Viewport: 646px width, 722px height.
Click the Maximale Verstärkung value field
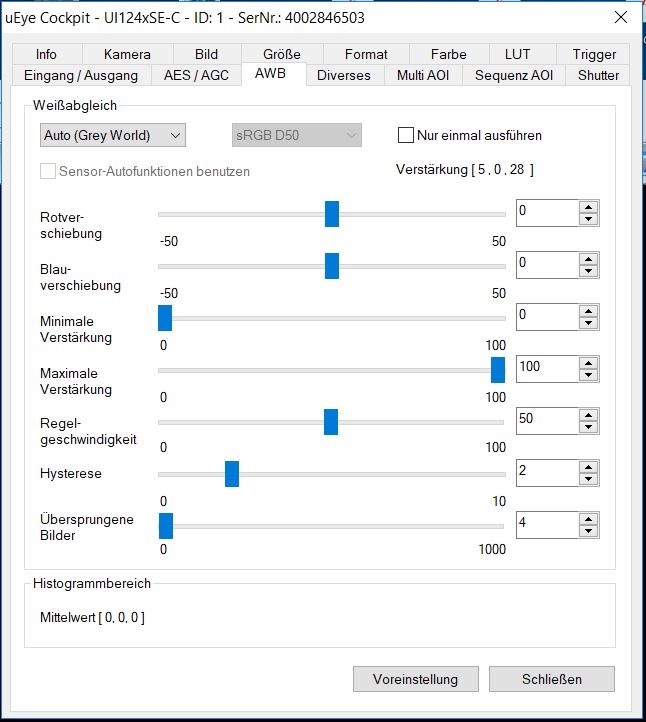547,369
